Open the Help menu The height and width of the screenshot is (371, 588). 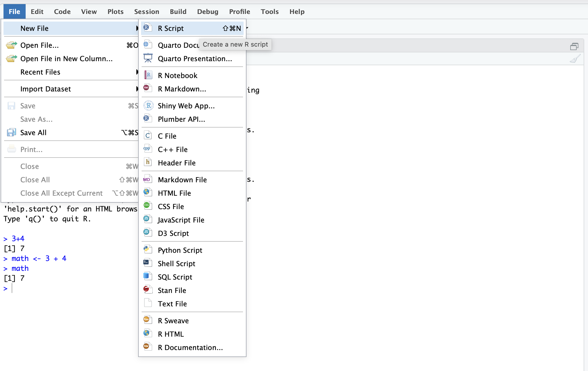point(297,11)
